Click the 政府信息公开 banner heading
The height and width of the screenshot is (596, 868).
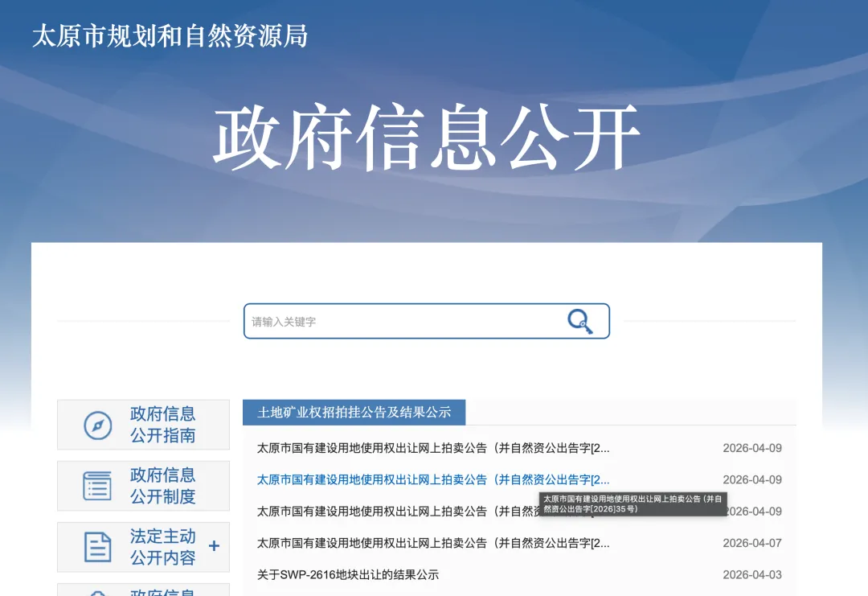tap(426, 138)
